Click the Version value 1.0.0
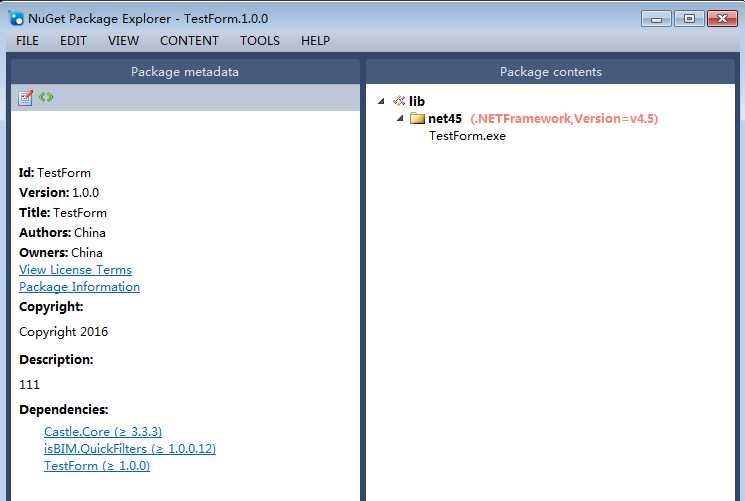This screenshot has height=501, width=745. pyautogui.click(x=86, y=193)
